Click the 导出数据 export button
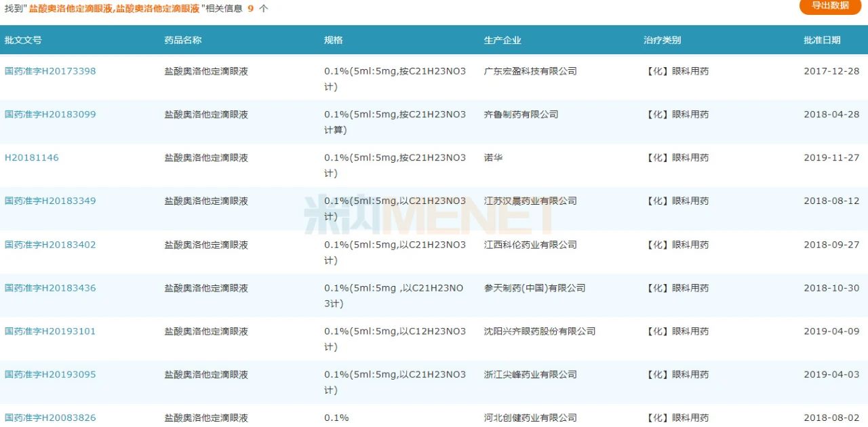Screen dimensions: 868x427 tap(829, 5)
